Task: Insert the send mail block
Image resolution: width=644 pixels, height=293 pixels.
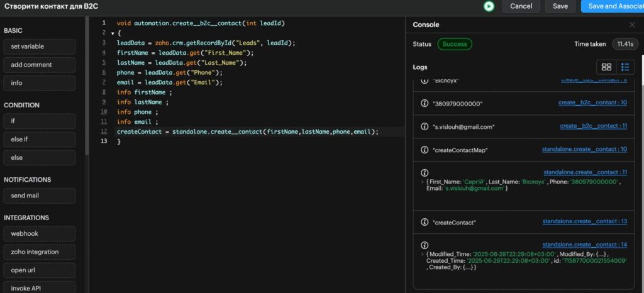Action: (x=40, y=196)
